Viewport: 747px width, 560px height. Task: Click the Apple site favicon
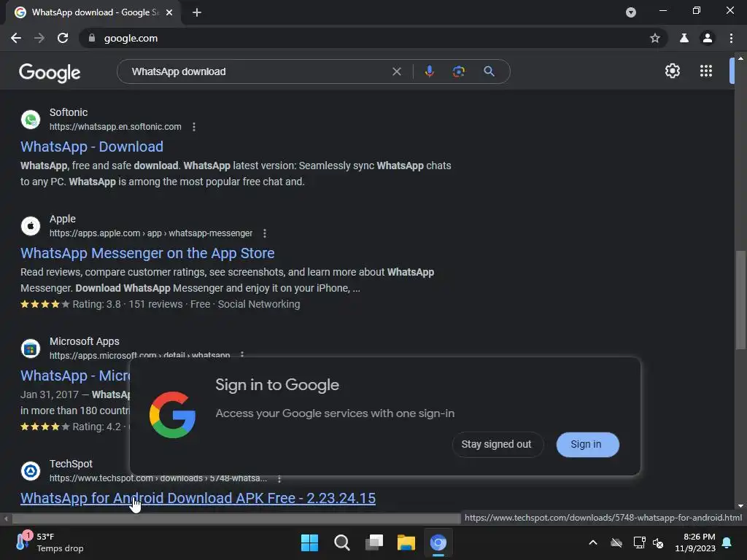(31, 226)
